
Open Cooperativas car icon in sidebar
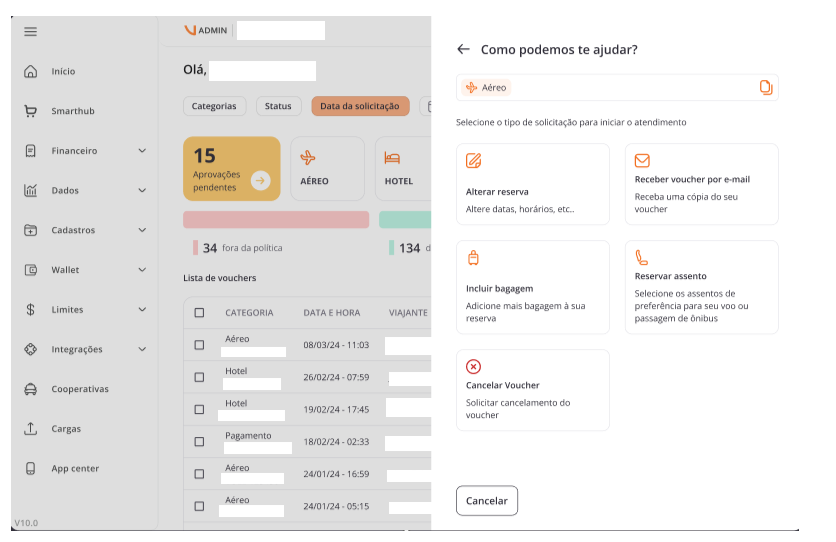(30, 389)
